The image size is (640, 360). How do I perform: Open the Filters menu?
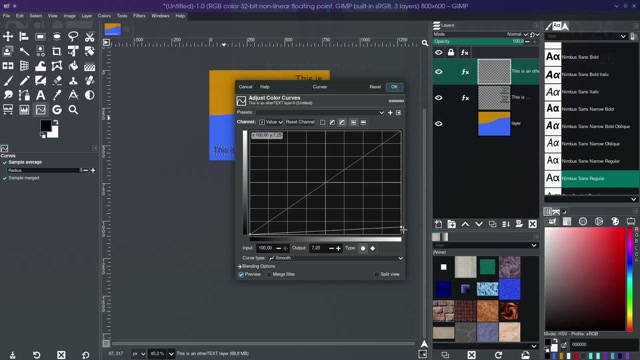click(x=139, y=16)
